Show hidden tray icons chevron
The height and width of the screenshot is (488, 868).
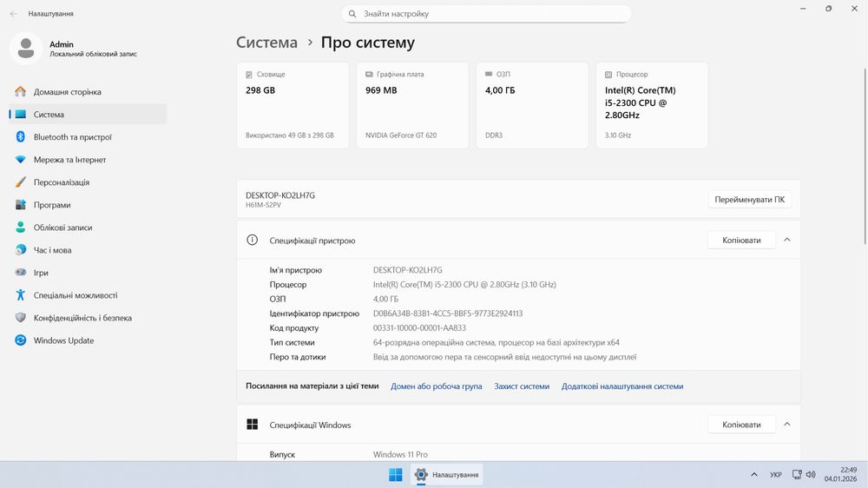754,475
